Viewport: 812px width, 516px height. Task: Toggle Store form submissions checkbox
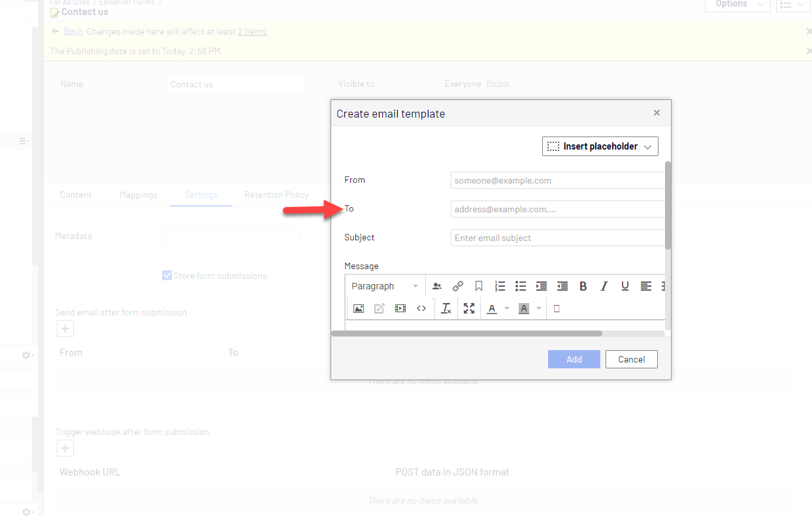tap(167, 276)
